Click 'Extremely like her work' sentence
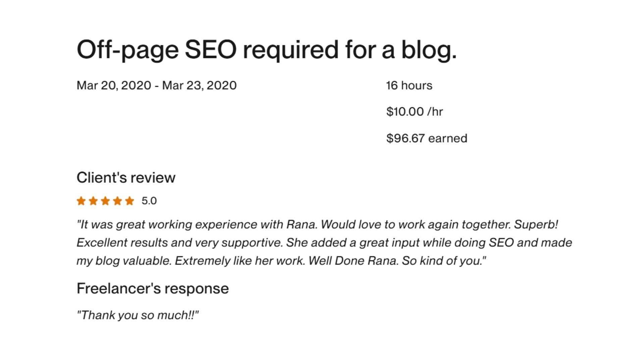The width and height of the screenshot is (644, 362). [240, 260]
